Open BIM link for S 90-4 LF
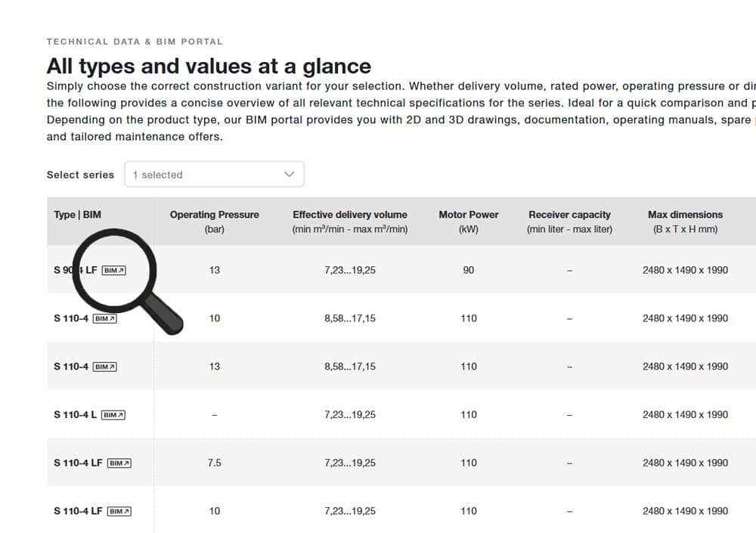The height and width of the screenshot is (533, 756). (113, 270)
